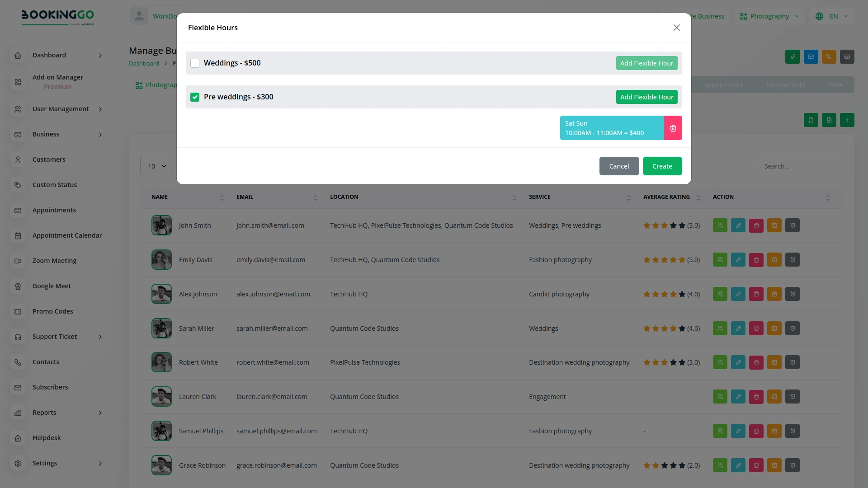Select the green users icon for Robert White
Screen dimensions: 868x488
[x=720, y=362]
